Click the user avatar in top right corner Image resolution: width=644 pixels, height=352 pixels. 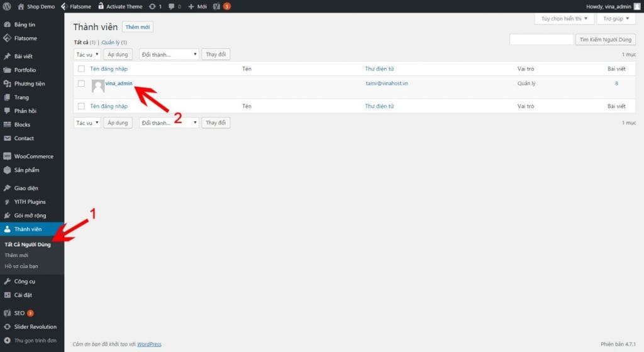pyautogui.click(x=637, y=6)
